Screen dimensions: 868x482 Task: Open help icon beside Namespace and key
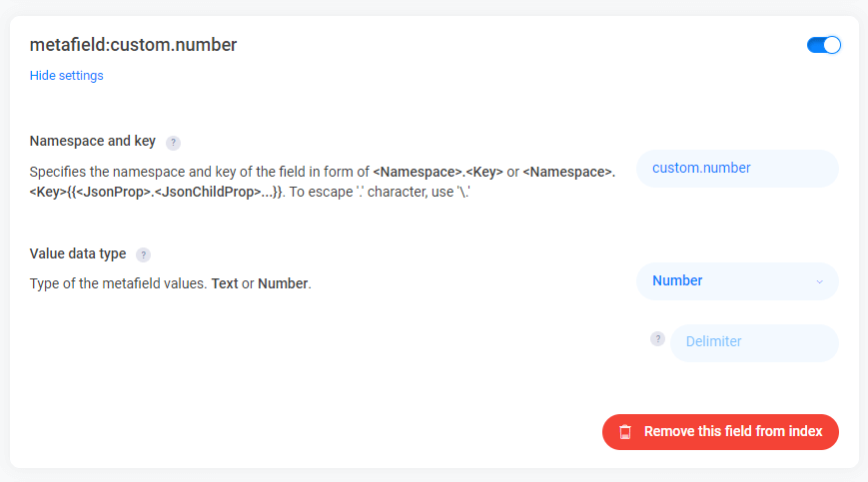pos(173,143)
